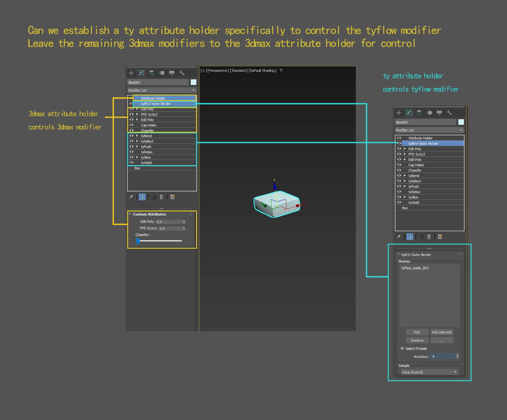Screen dimensions: 507x420
Task: Click Make Unique icon in right panel
Action: coord(421,237)
